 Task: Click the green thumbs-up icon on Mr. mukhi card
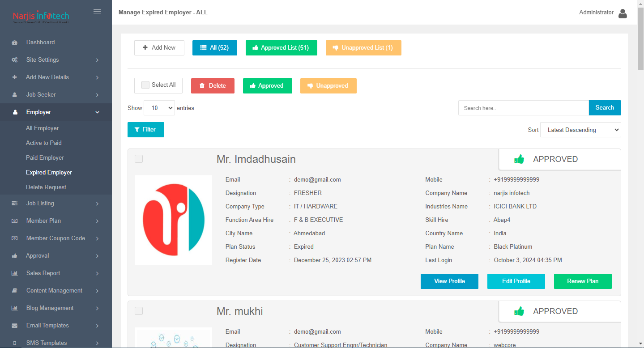click(519, 311)
